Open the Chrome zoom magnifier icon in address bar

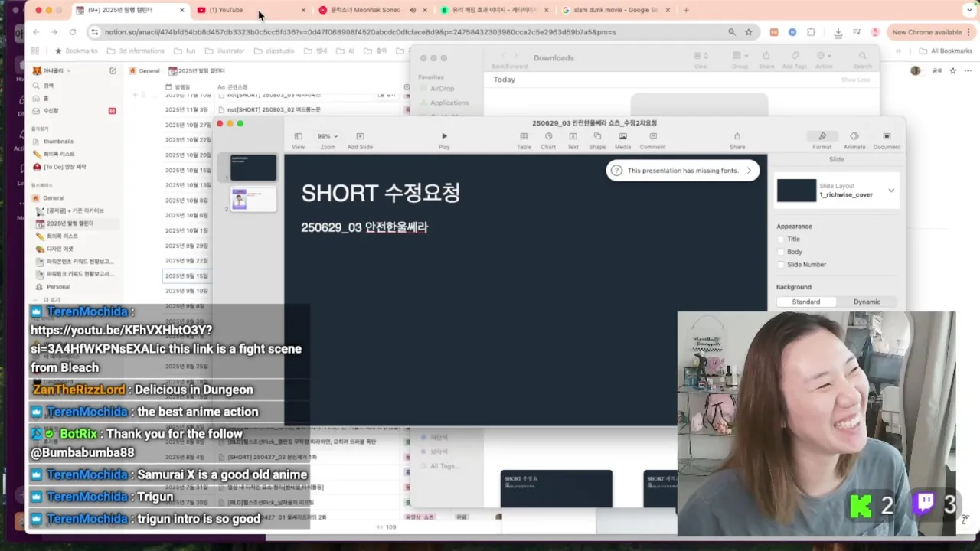[x=732, y=32]
